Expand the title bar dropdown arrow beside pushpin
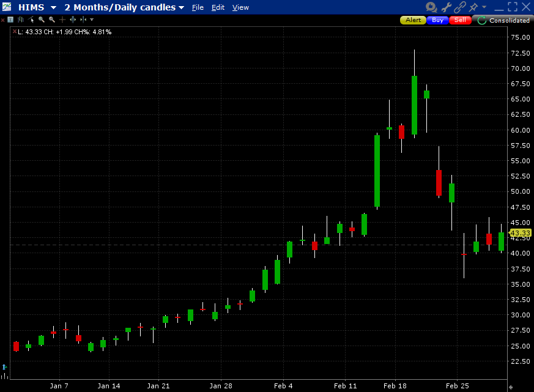This screenshot has width=534, height=392. click(484, 7)
